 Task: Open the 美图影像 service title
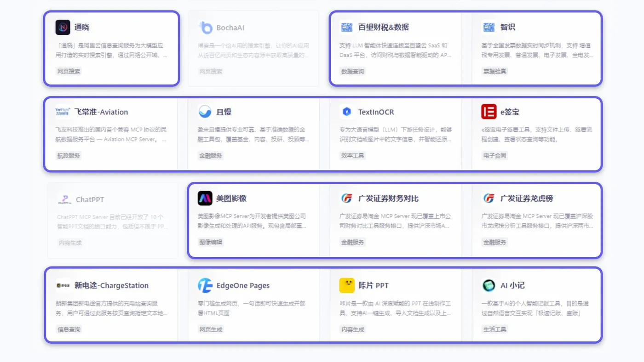(231, 198)
